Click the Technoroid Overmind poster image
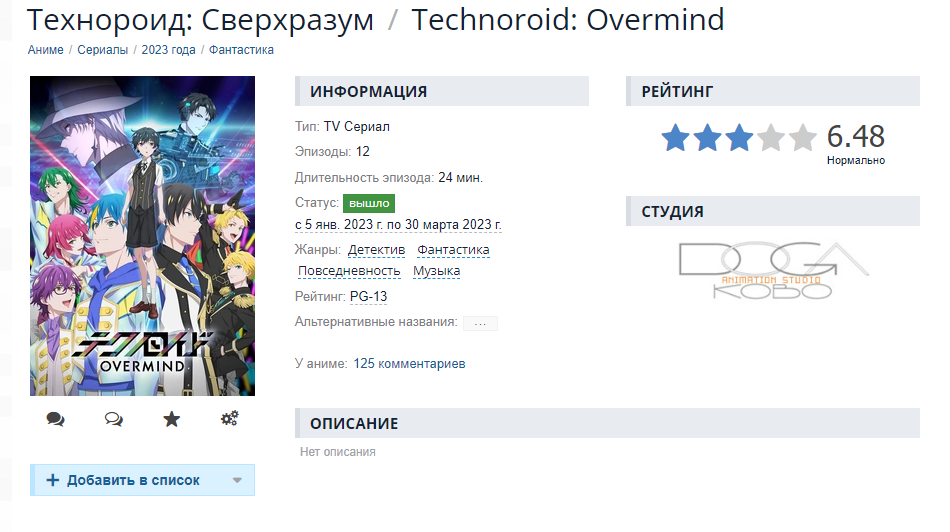The height and width of the screenshot is (532, 950). coord(142,236)
